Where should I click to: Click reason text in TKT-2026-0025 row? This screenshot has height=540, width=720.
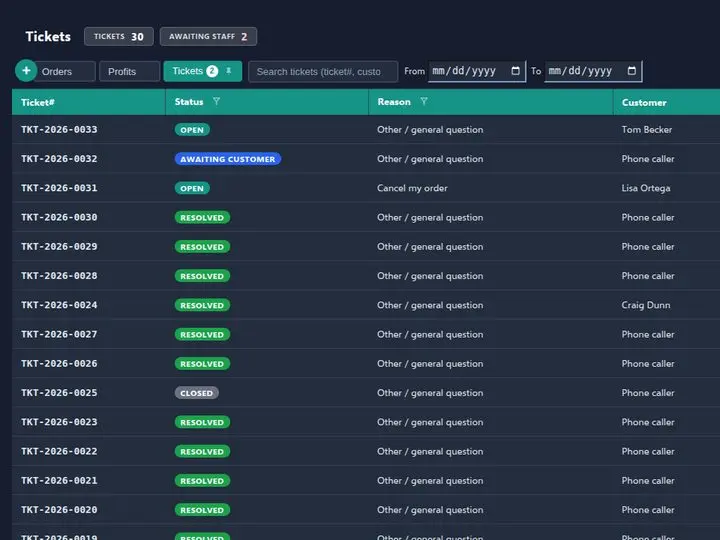pos(430,393)
